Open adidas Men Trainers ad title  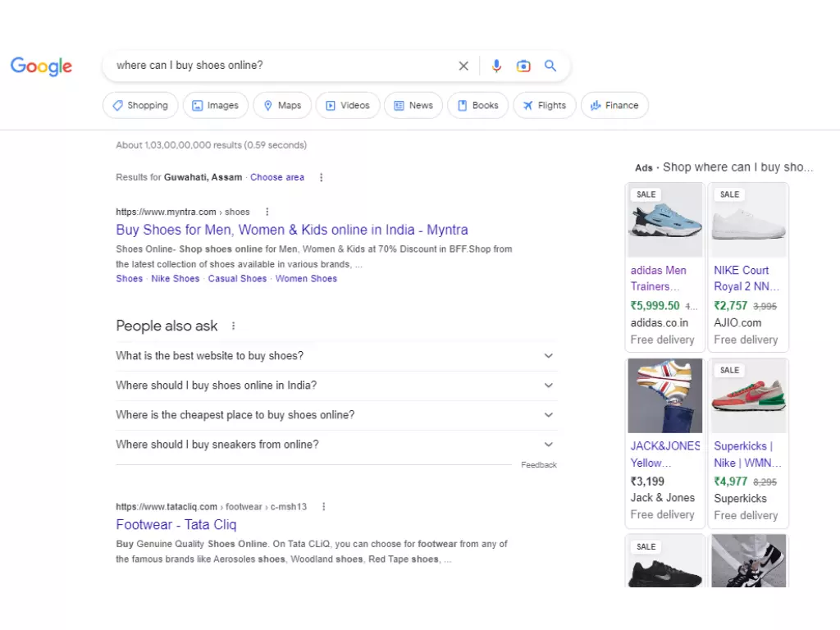(x=659, y=279)
